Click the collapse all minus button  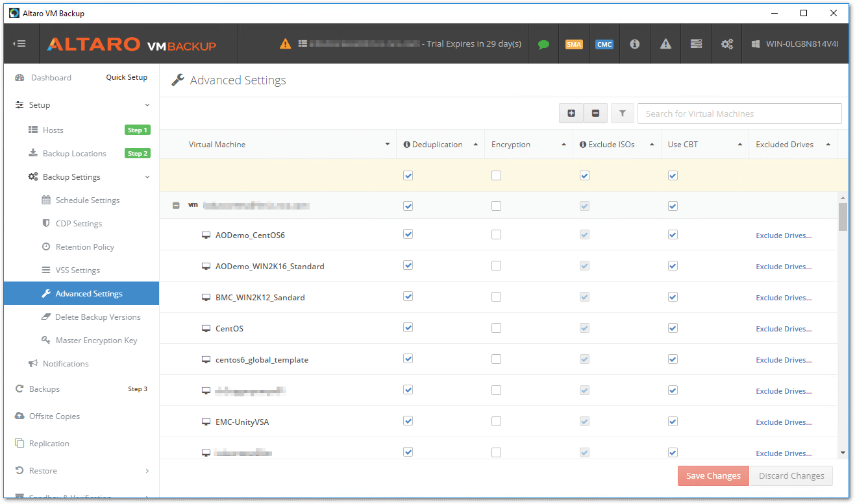coord(595,114)
